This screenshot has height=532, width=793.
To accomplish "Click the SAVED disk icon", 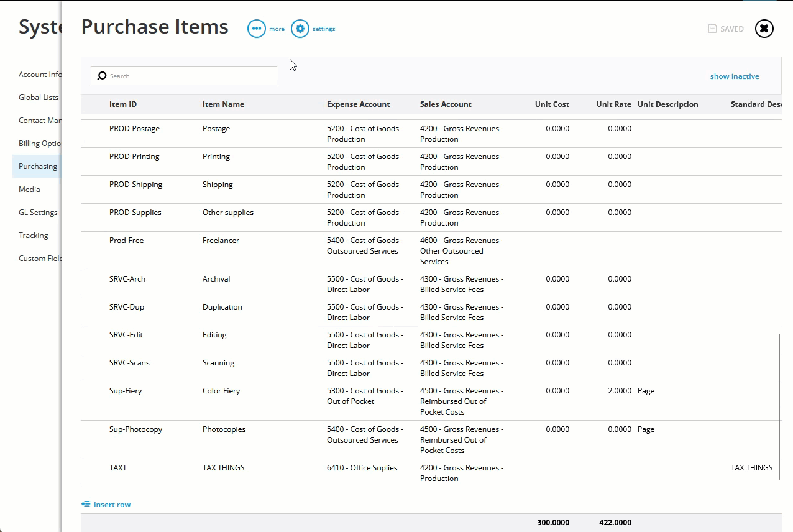I will pyautogui.click(x=712, y=29).
